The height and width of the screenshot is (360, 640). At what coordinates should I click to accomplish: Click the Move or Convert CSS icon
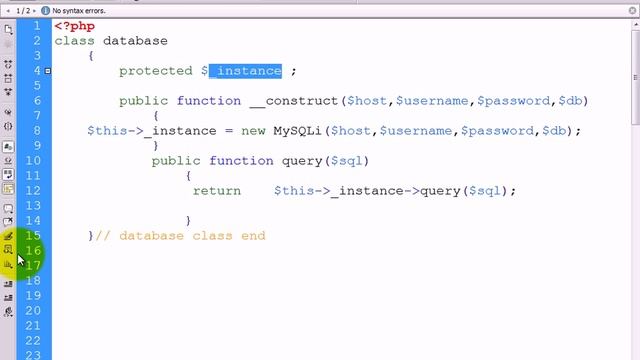[8, 264]
